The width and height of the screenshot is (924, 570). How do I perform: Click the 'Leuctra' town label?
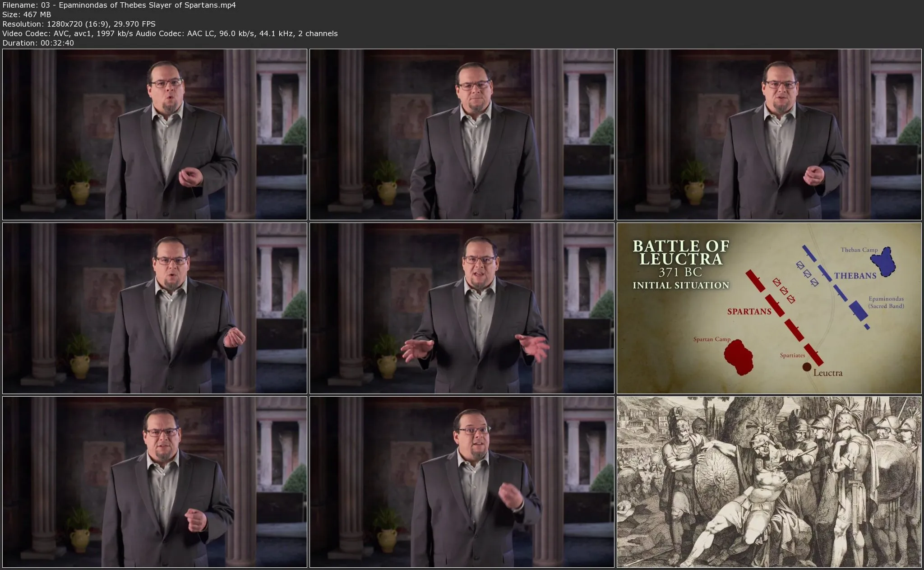tap(827, 373)
